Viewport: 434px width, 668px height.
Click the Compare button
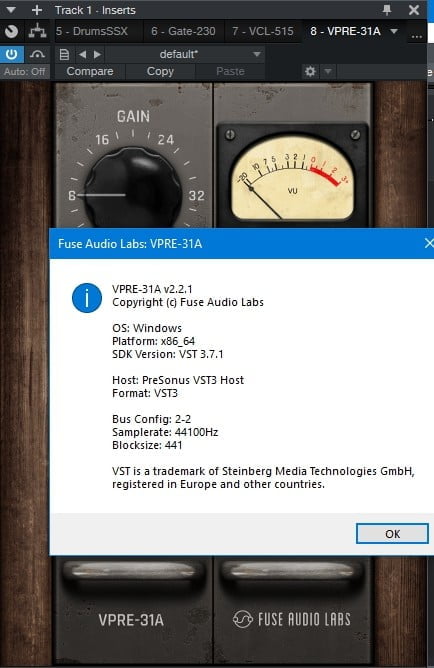click(x=90, y=71)
